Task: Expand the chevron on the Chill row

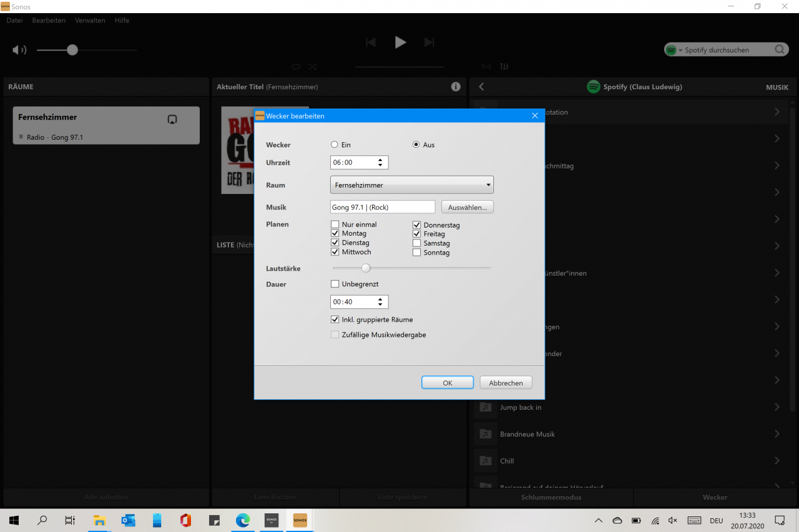Action: 777,461
